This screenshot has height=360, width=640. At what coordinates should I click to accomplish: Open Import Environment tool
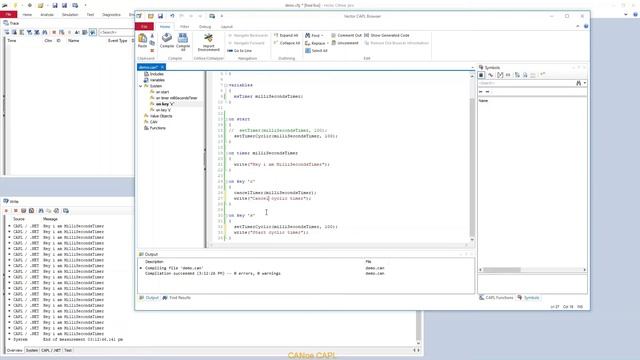(x=209, y=42)
